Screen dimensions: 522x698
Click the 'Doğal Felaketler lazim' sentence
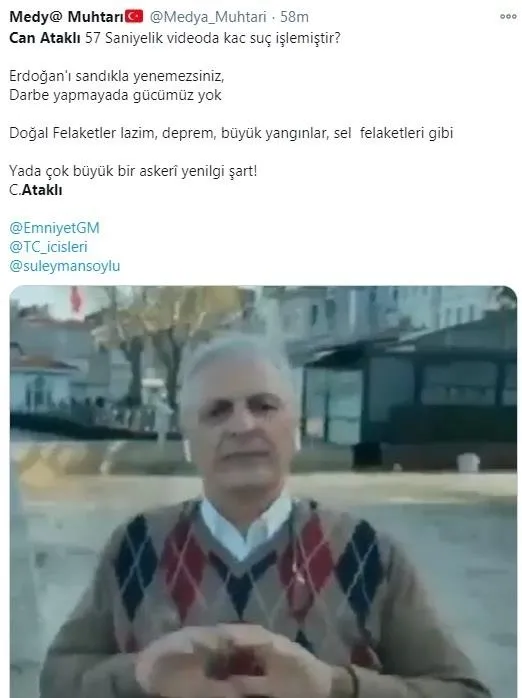[231, 133]
